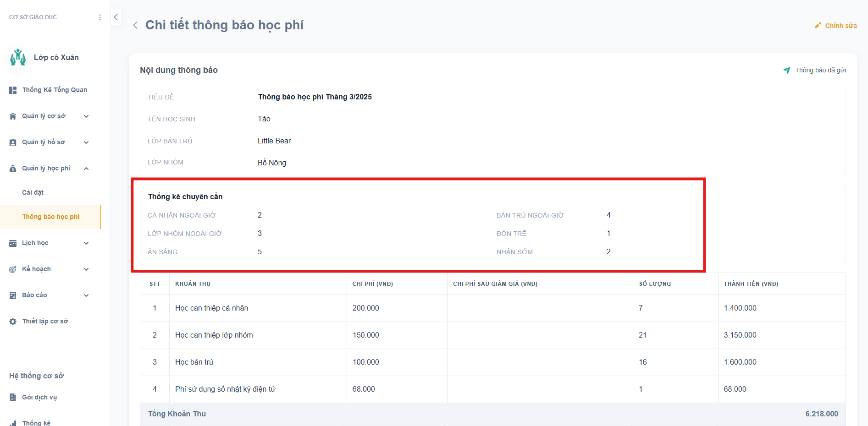Click the Chỉnh sửa edit link
868x426 pixels.
(840, 26)
